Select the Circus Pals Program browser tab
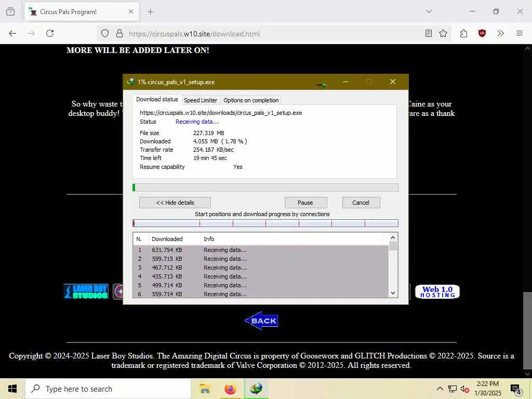The width and height of the screenshot is (532, 399). [82, 11]
